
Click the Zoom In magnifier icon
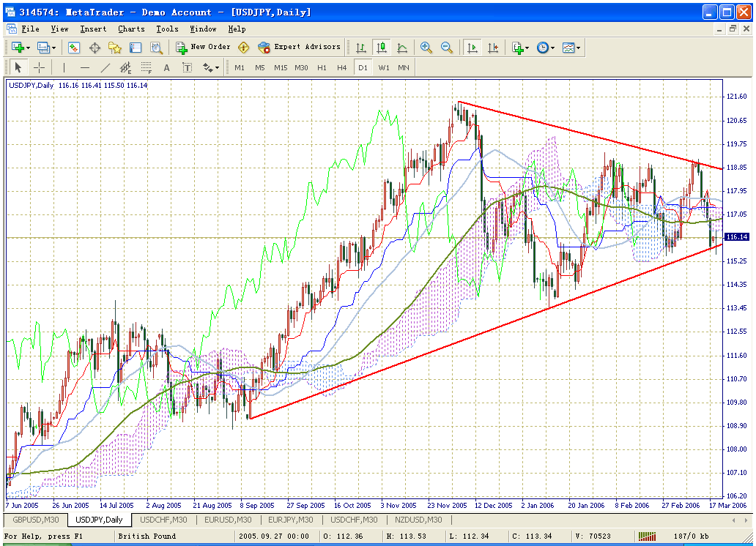pos(426,48)
